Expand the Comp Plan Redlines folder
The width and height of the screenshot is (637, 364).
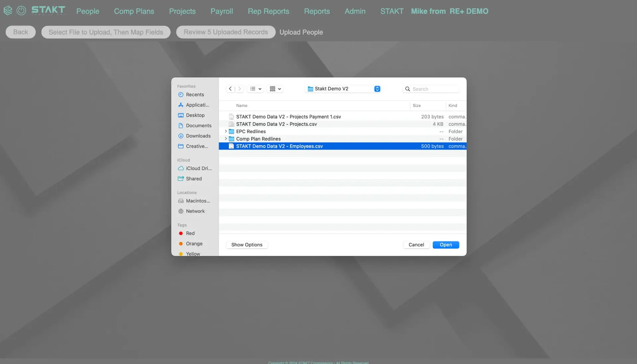[226, 139]
